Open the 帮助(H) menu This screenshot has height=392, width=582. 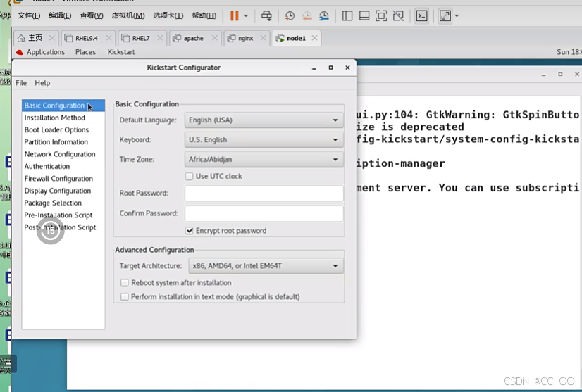tap(204, 15)
